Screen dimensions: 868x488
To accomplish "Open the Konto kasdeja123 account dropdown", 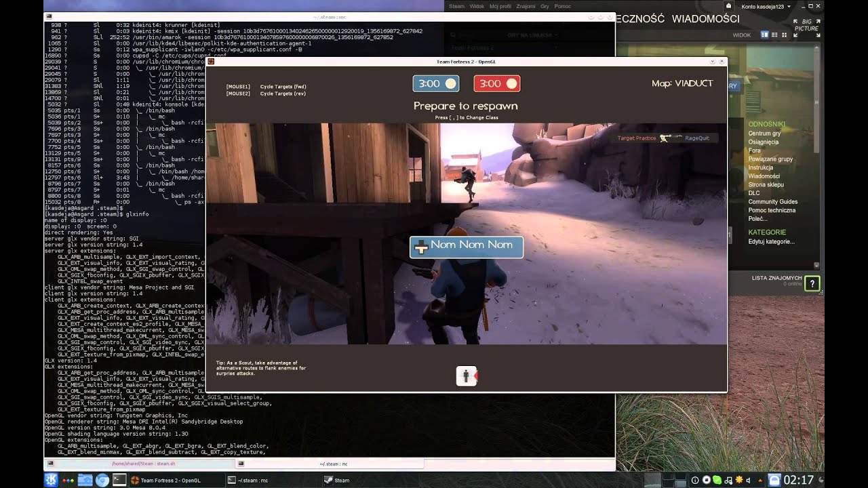I will pos(766,6).
